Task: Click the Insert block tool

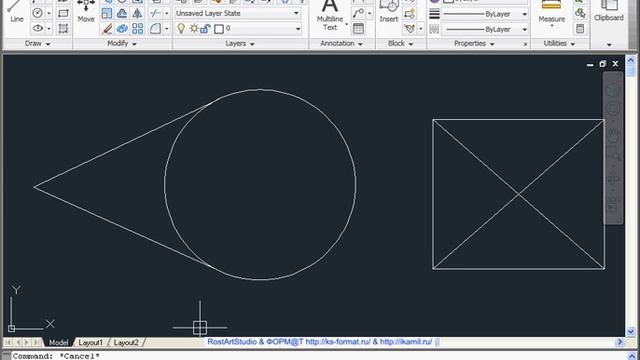Action: tap(389, 11)
